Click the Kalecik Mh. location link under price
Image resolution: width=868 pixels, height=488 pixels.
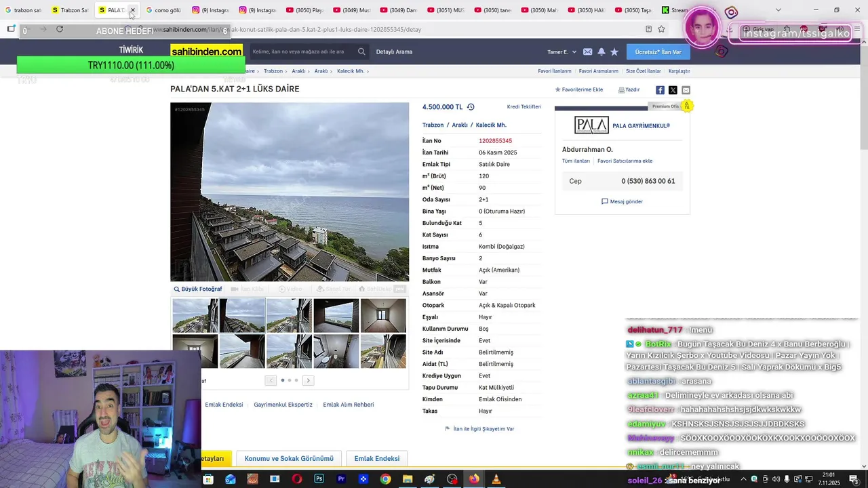coord(491,125)
